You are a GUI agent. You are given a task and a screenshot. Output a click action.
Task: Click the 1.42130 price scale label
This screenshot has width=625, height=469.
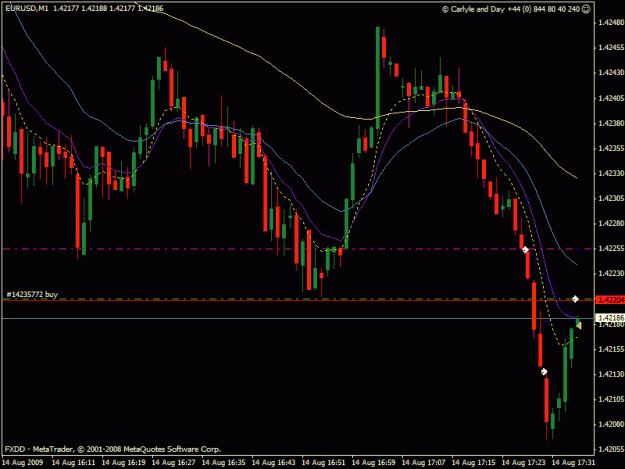coord(611,374)
